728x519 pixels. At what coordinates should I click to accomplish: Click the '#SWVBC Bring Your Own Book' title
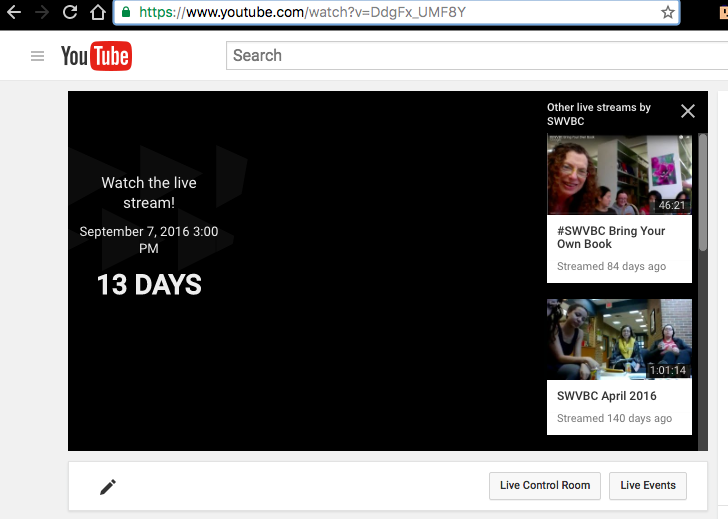(611, 237)
